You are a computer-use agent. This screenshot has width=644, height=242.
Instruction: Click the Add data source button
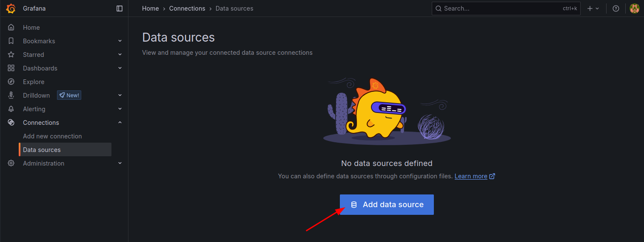point(387,205)
